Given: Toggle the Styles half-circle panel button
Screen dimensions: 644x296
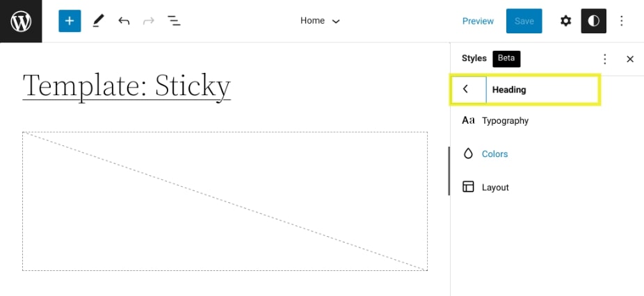Looking at the screenshot, I should coord(594,21).
